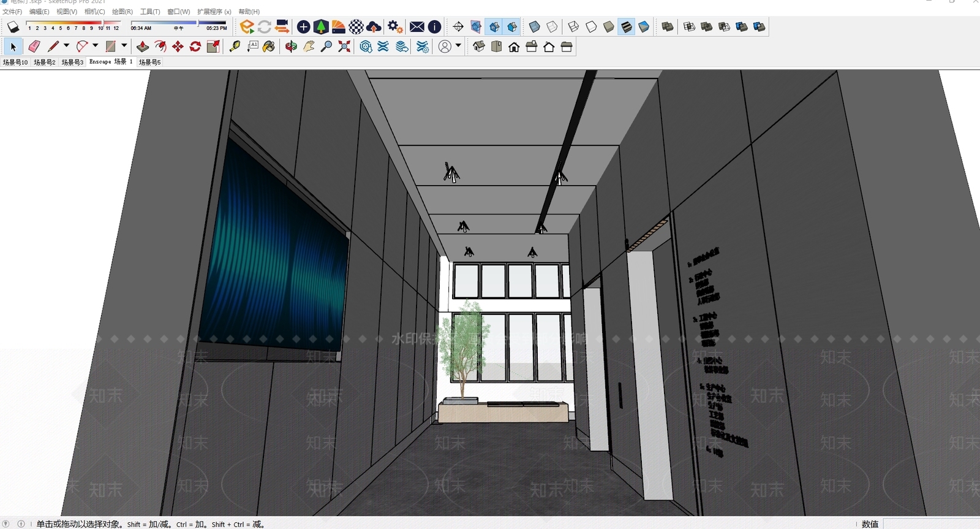The height and width of the screenshot is (529, 980).
Task: Select the Rotate tool
Action: [x=195, y=47]
